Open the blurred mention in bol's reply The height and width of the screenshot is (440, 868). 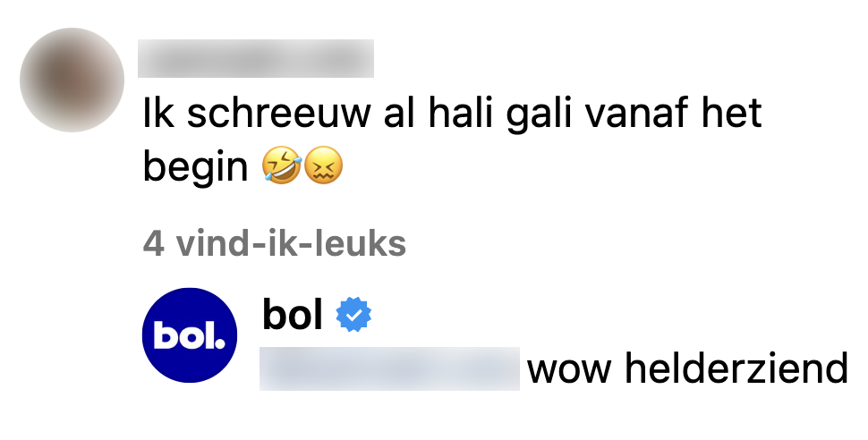390,368
